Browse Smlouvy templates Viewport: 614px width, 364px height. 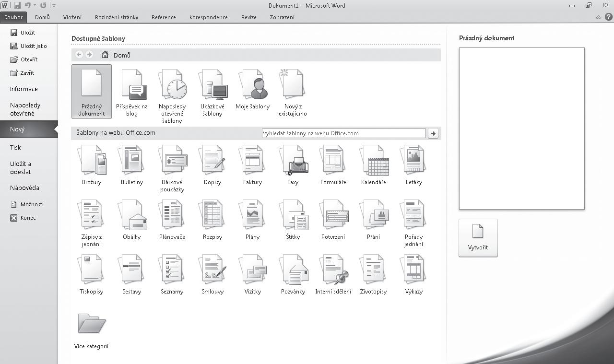click(213, 274)
